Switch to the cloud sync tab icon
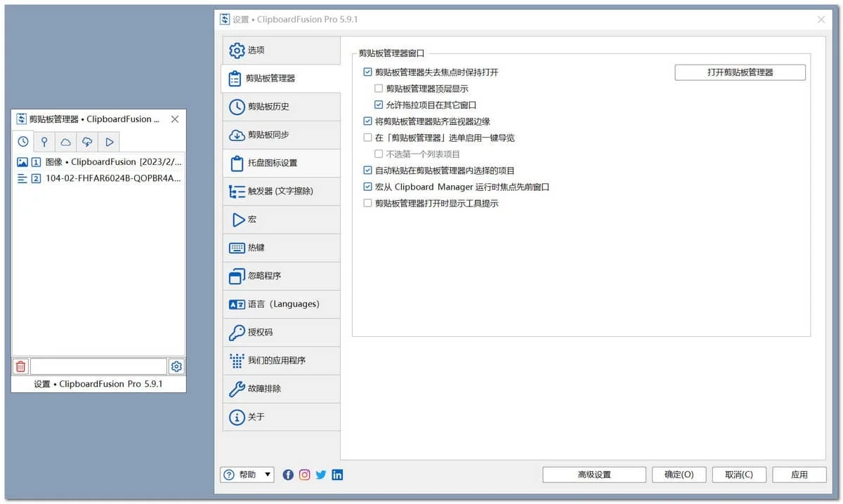The image size is (843, 504). [x=65, y=142]
